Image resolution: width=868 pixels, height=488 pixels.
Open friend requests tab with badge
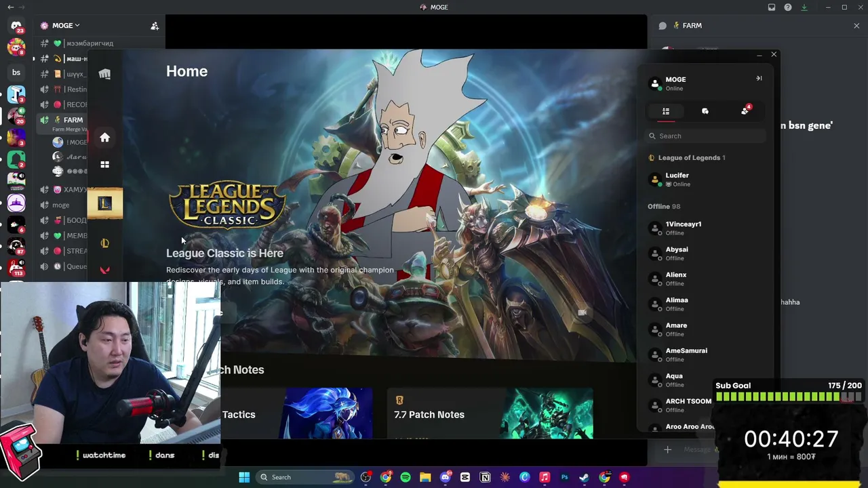pyautogui.click(x=745, y=110)
